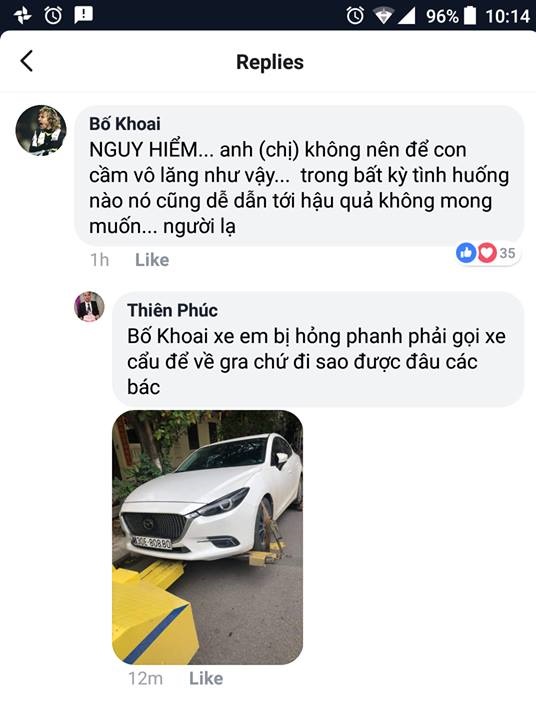Tap the cellular signal icon

[x=406, y=16]
